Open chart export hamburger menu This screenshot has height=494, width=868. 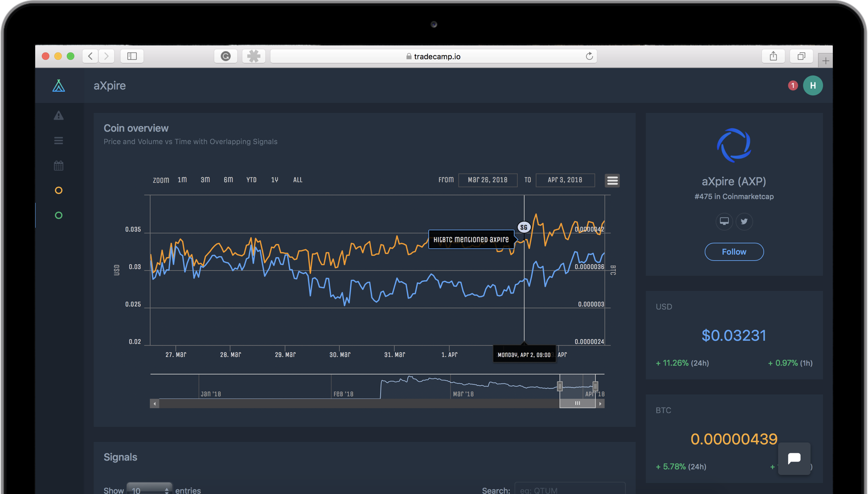[x=612, y=180]
